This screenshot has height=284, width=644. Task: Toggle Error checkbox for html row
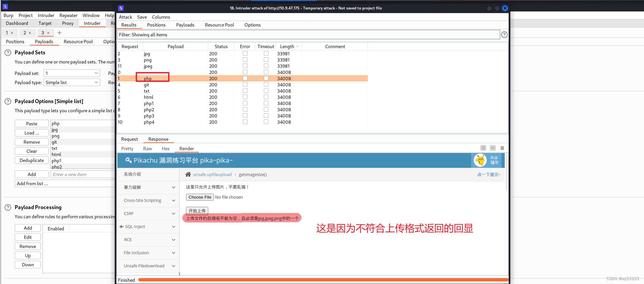click(x=245, y=97)
